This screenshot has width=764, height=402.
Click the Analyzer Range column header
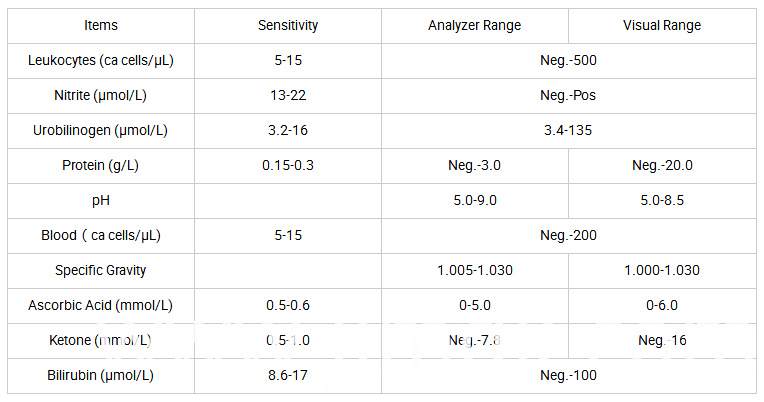pyautogui.click(x=475, y=25)
